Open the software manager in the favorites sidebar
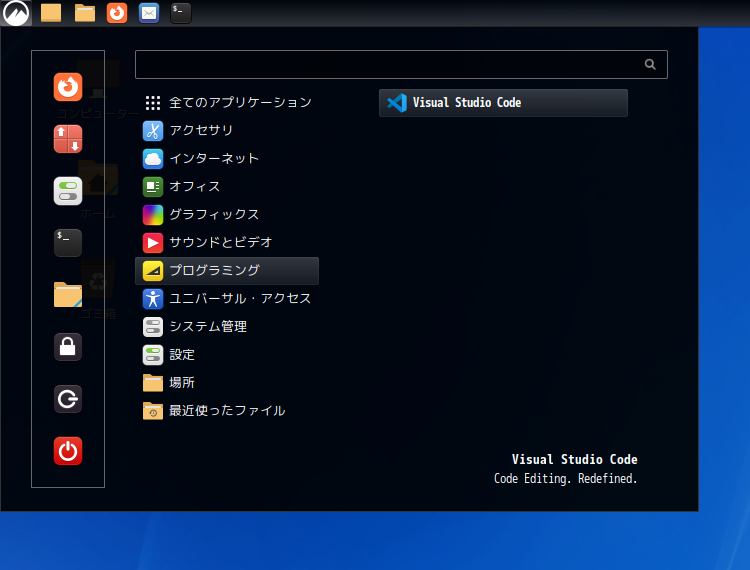This screenshot has width=750, height=570. coord(68,139)
